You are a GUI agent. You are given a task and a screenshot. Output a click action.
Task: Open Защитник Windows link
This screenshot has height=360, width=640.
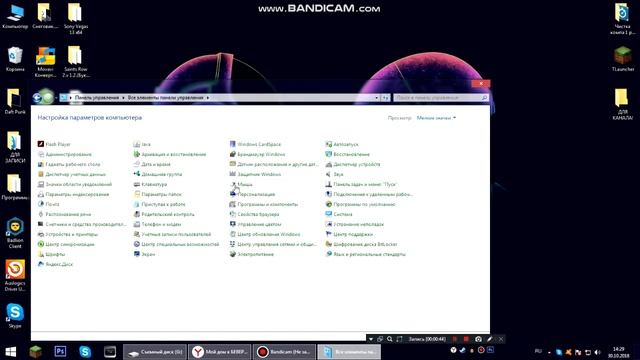pyautogui.click(x=256, y=174)
